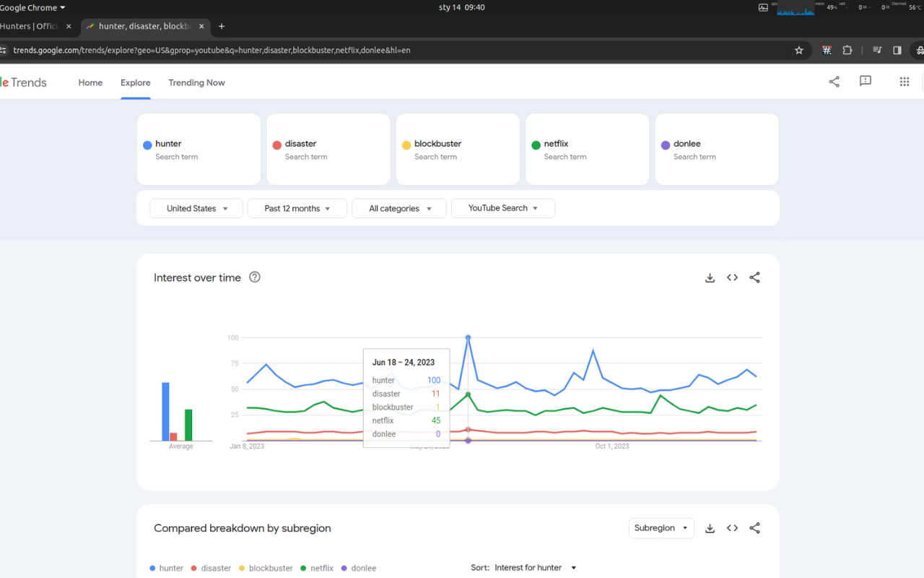Click the tooltip date Jun 18 – 24, 2023

tap(404, 363)
